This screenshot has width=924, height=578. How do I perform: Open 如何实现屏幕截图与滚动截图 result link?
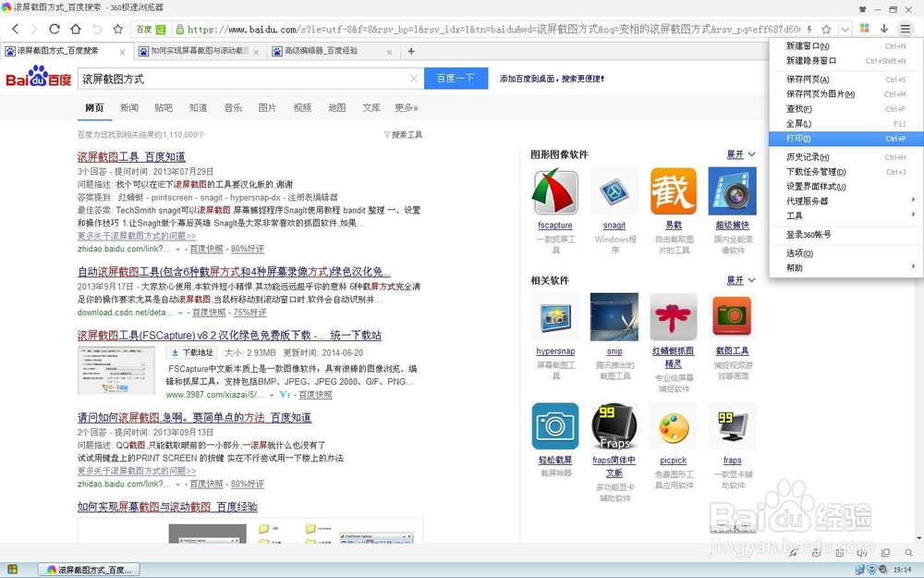[x=167, y=507]
